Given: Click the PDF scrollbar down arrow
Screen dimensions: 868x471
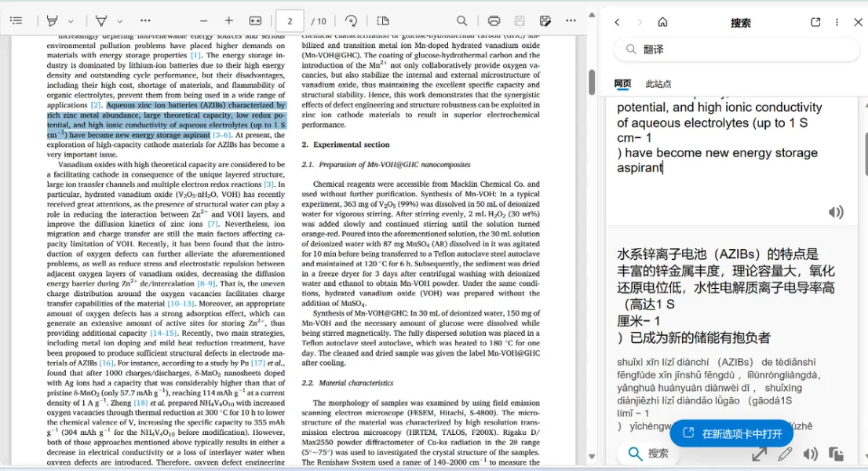Looking at the screenshot, I should coord(592,457).
